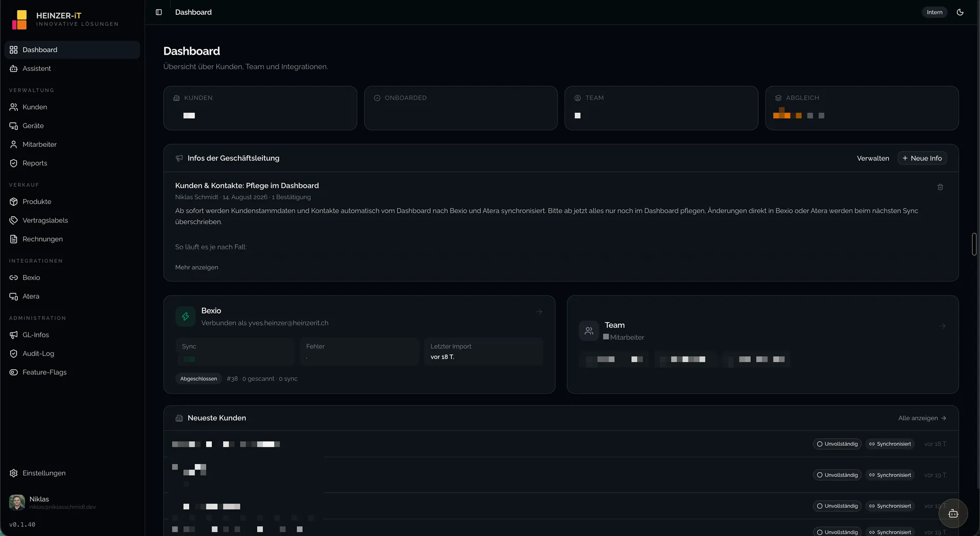Click the Team card people icon
The height and width of the screenshot is (536, 980).
pyautogui.click(x=589, y=331)
